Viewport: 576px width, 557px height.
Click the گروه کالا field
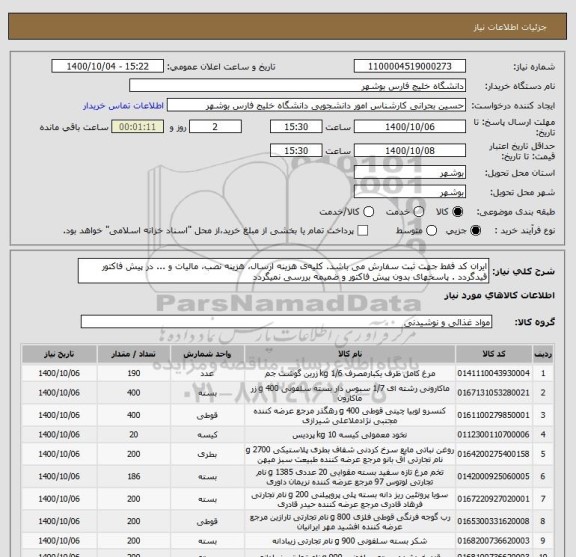pyautogui.click(x=286, y=322)
